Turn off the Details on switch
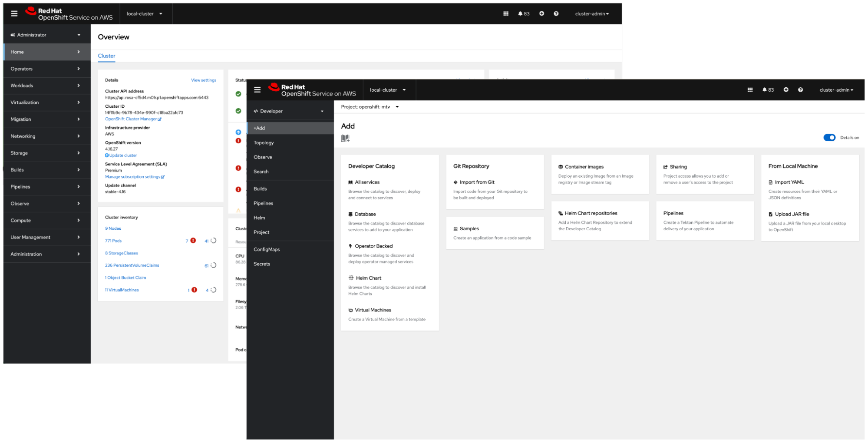The width and height of the screenshot is (868, 443). click(x=829, y=138)
